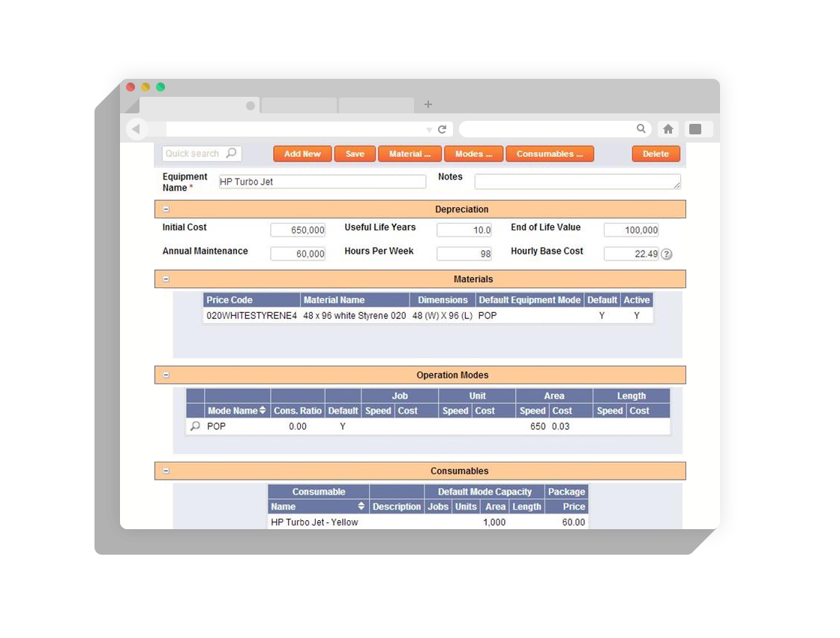Collapse the Materials section
The image size is (840, 638).
(166, 279)
